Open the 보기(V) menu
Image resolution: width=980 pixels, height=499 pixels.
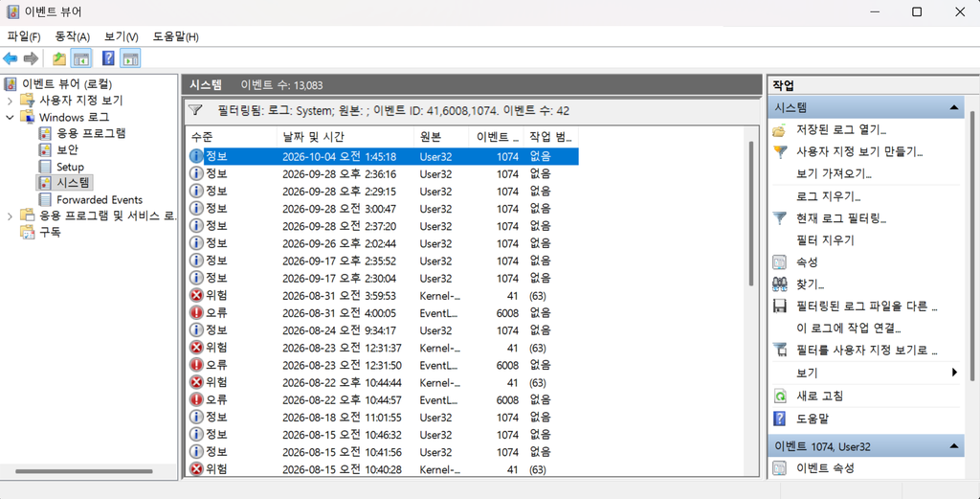tap(122, 37)
